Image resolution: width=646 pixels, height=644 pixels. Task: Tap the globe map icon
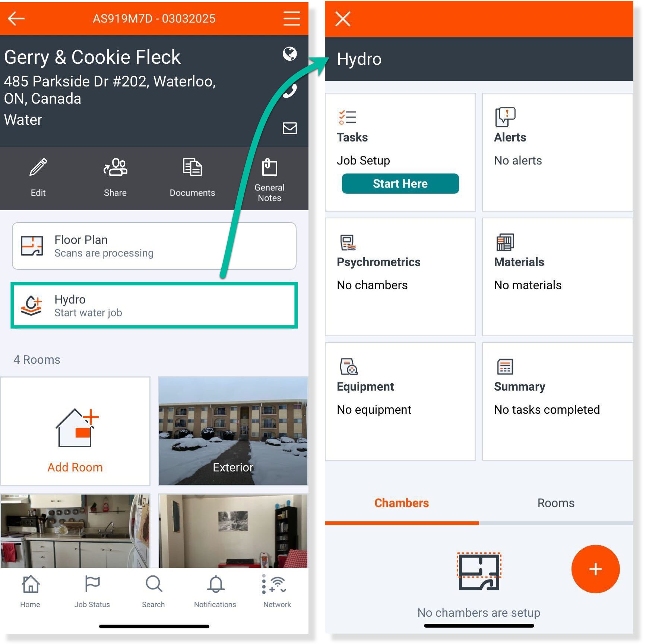(x=289, y=54)
